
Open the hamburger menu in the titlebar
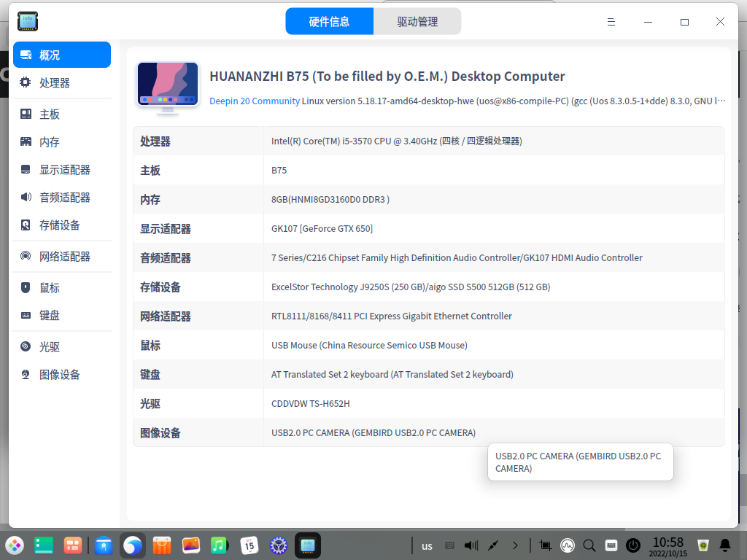coord(611,22)
